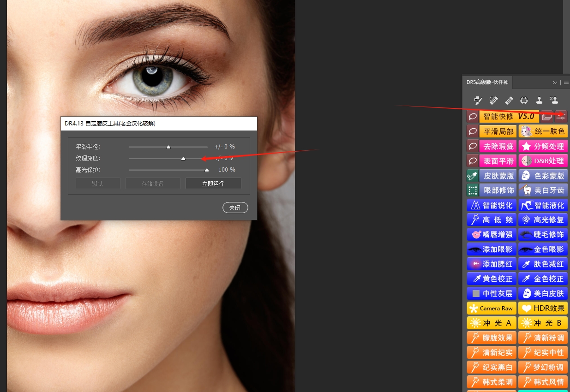Select the brush tool icon in DR5 panel
The width and height of the screenshot is (570, 392).
(x=478, y=100)
